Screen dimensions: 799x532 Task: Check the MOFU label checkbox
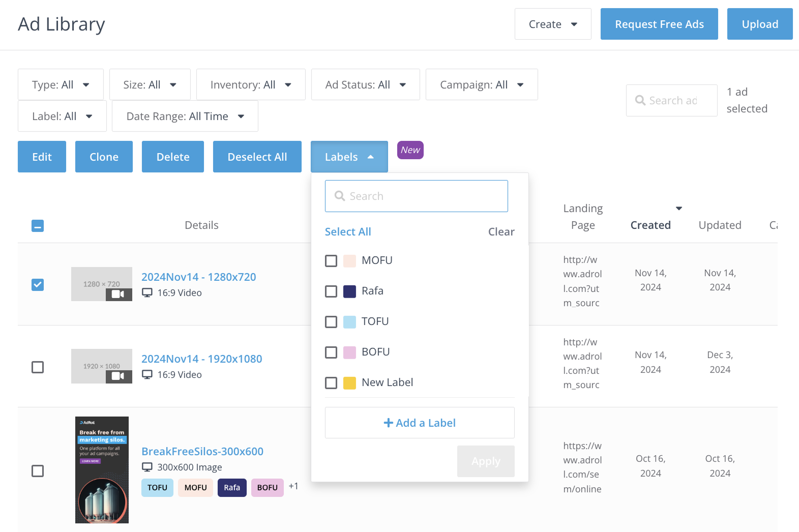click(331, 261)
